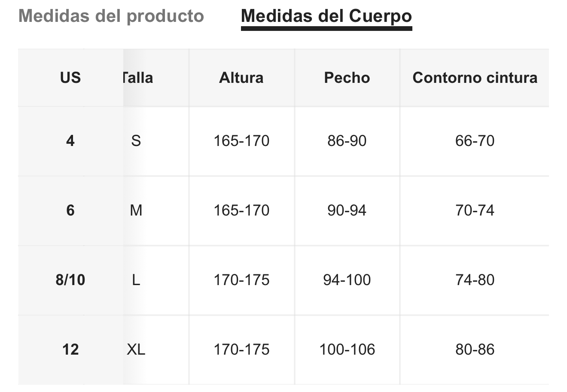Click the 94-100 Pecho value

(x=347, y=280)
